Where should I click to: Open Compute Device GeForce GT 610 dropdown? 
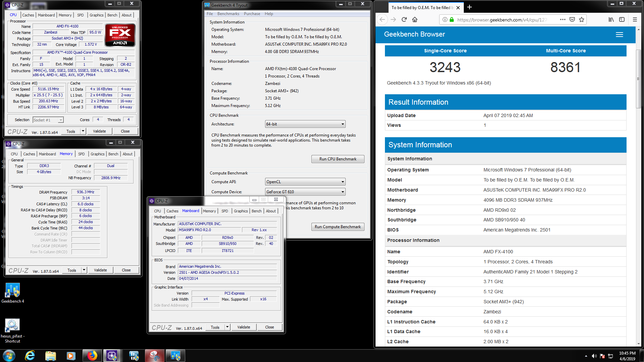pyautogui.click(x=305, y=192)
